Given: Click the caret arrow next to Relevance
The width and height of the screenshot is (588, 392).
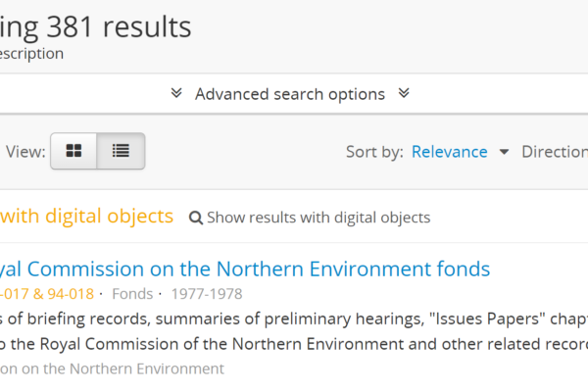Looking at the screenshot, I should click(x=505, y=152).
